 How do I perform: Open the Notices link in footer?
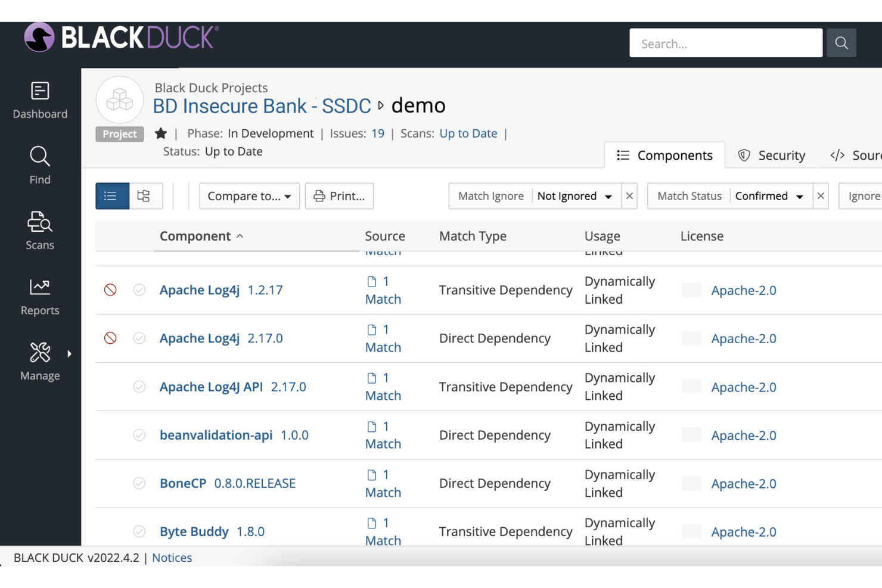tap(172, 558)
